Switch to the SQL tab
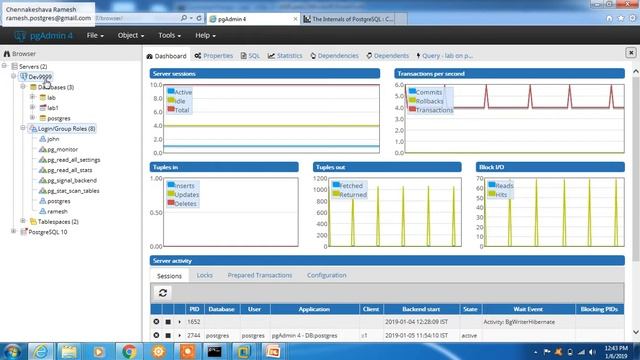This screenshot has height=360, width=640. [x=250, y=56]
